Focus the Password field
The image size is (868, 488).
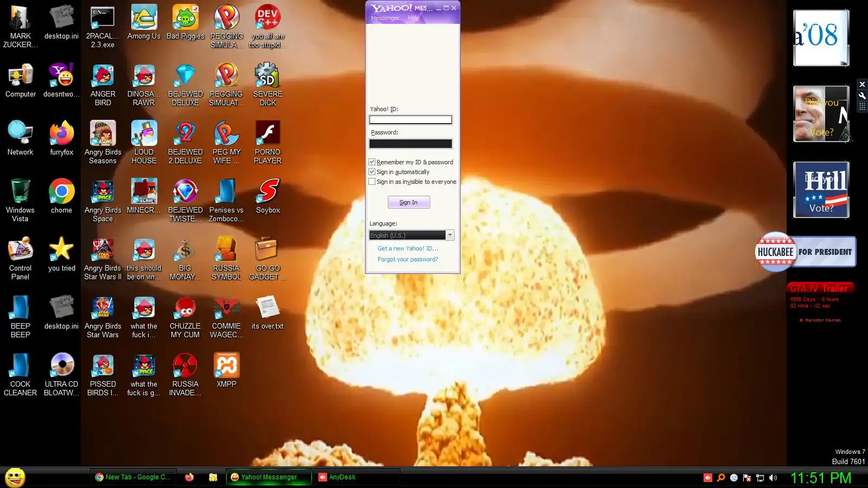(411, 144)
